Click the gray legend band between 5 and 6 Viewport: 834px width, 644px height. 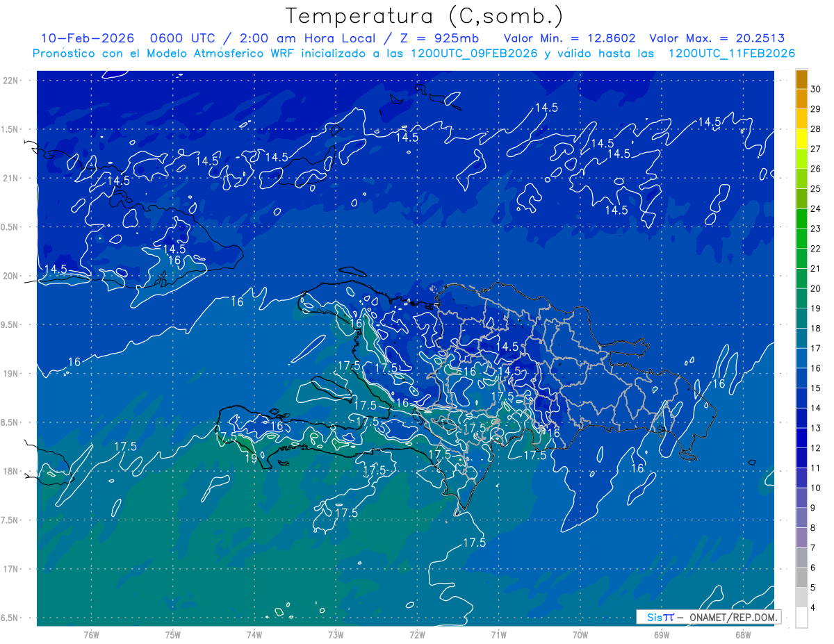coord(801,578)
